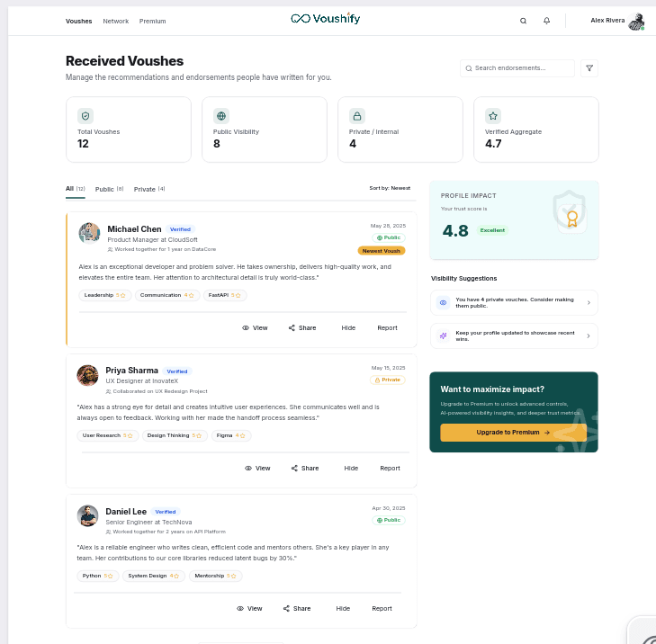Click the FastAPI skill tag
The width and height of the screenshot is (656, 644).
point(225,295)
